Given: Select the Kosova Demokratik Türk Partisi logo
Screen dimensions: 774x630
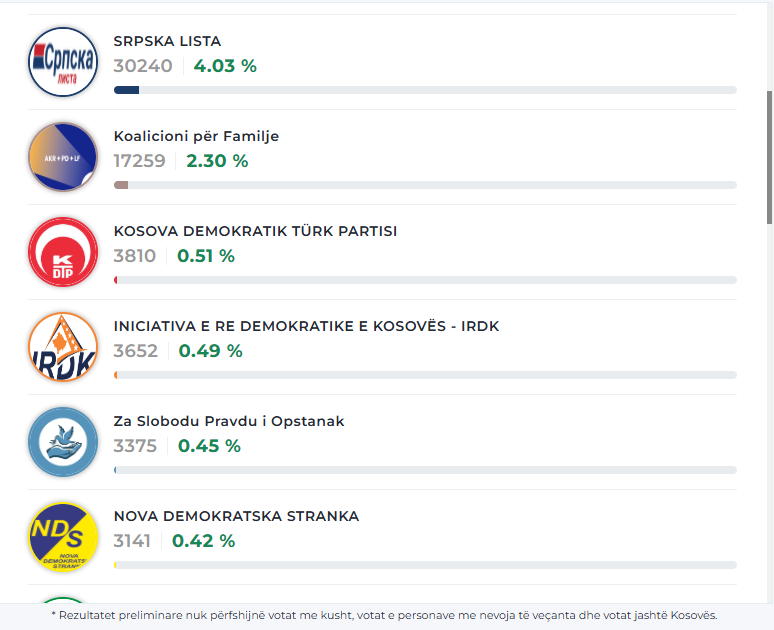Looking at the screenshot, I should pos(63,252).
